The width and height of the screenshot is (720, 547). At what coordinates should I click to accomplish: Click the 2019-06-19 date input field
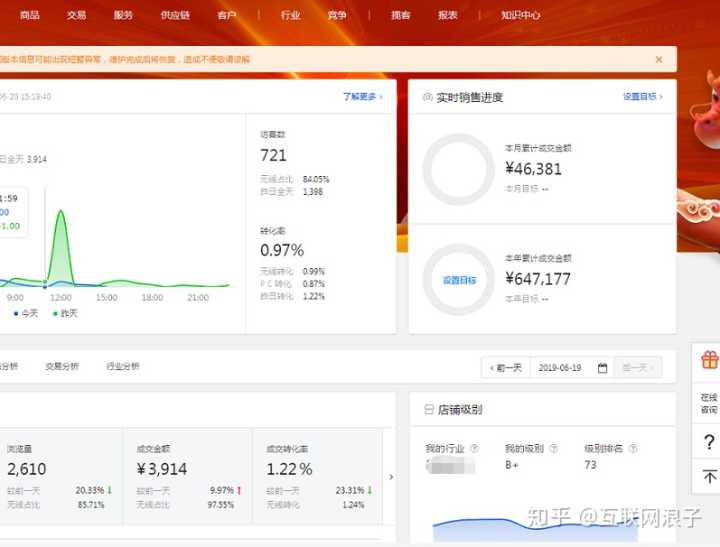click(x=560, y=368)
